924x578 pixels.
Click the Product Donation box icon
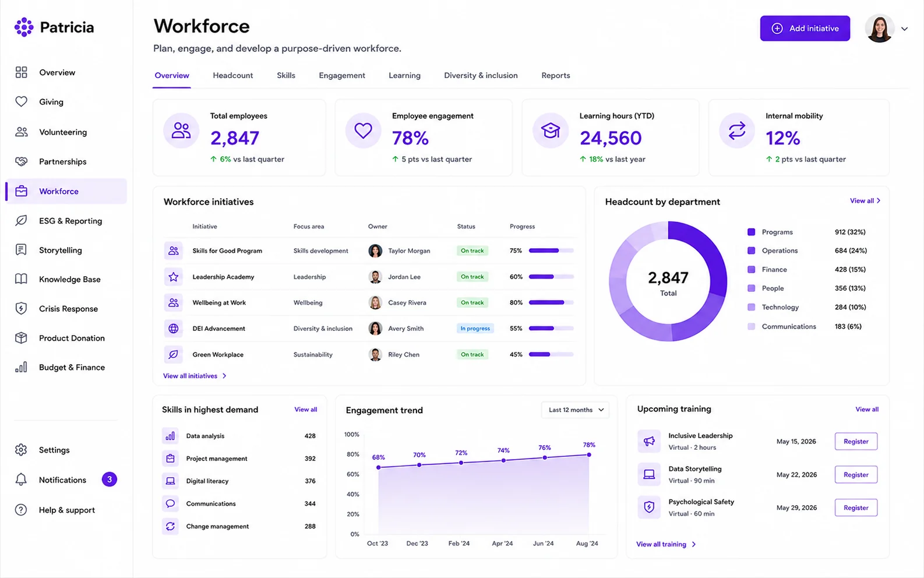21,338
